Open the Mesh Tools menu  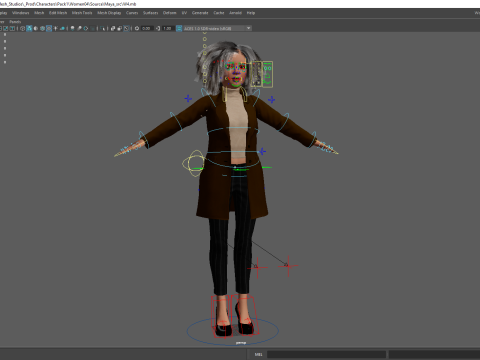click(82, 13)
